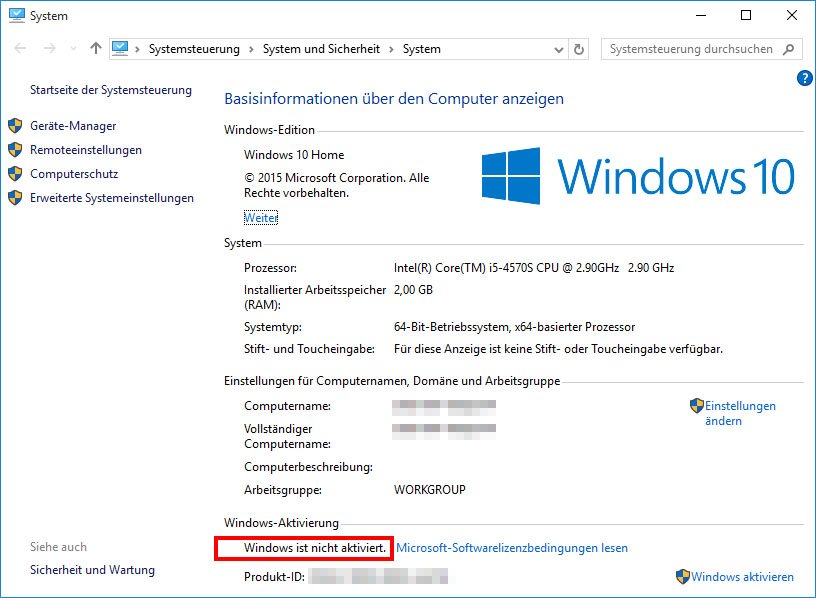816x598 pixels.
Task: Open Geräte-Manager link
Action: click(x=73, y=126)
